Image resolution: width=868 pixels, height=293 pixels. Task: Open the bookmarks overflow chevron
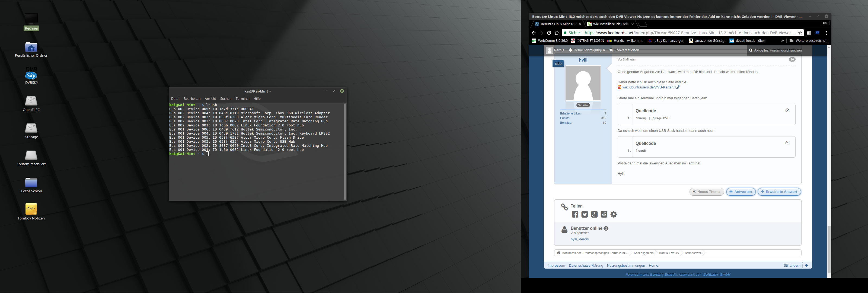pyautogui.click(x=782, y=40)
